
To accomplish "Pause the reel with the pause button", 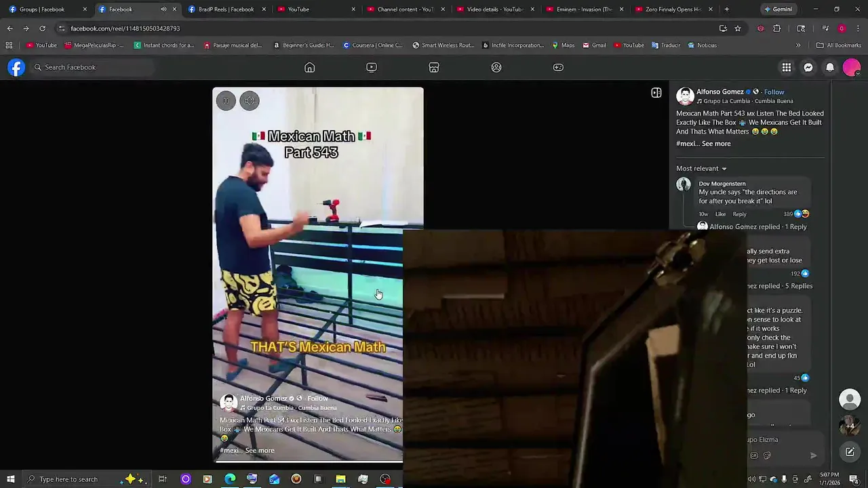I will [226, 101].
